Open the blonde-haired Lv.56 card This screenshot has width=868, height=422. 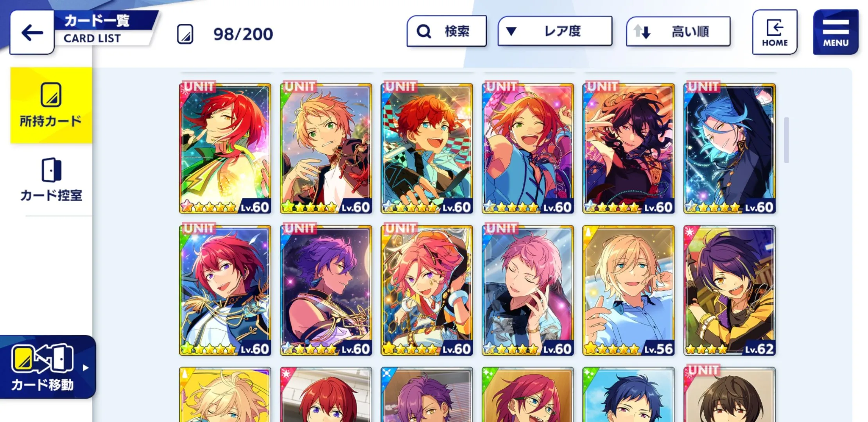click(628, 290)
